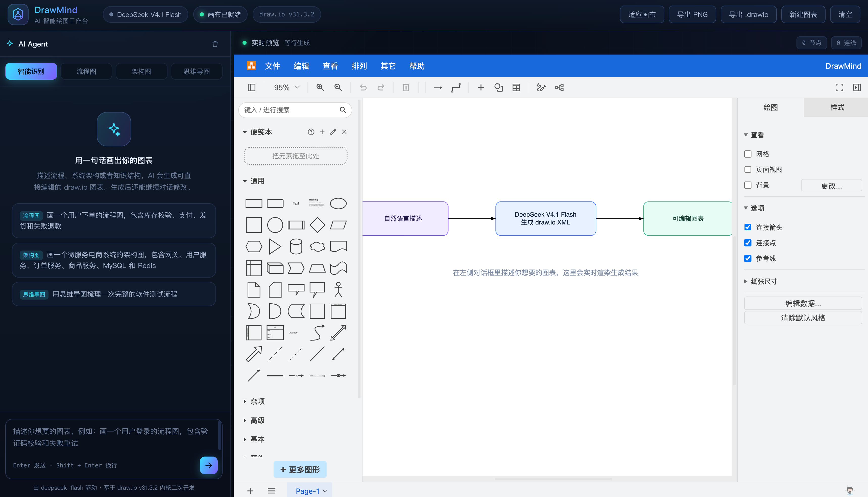Viewport: 868px width, 497px height.
Task: Open the 帮助 menu
Action: pos(417,66)
